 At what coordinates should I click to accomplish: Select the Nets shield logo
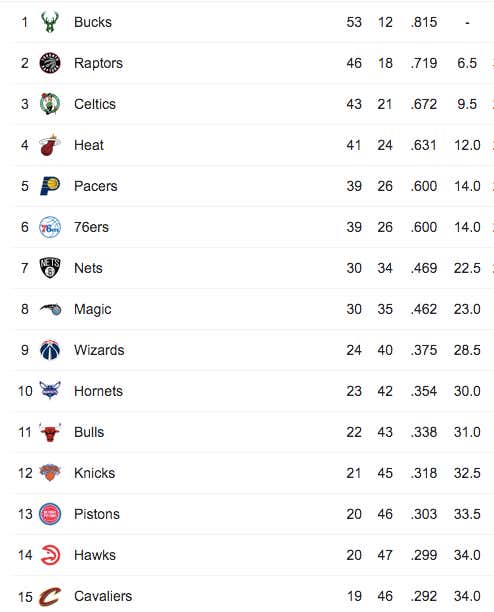(x=50, y=268)
